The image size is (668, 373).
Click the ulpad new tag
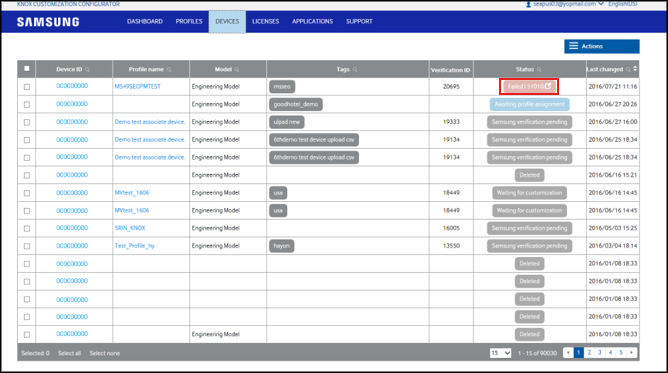point(287,122)
